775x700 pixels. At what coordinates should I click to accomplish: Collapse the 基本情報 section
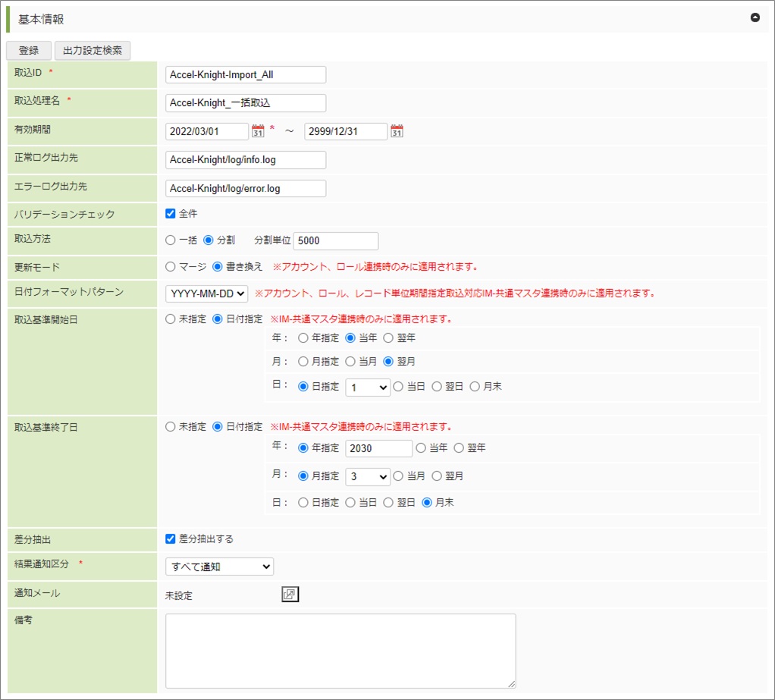[755, 17]
